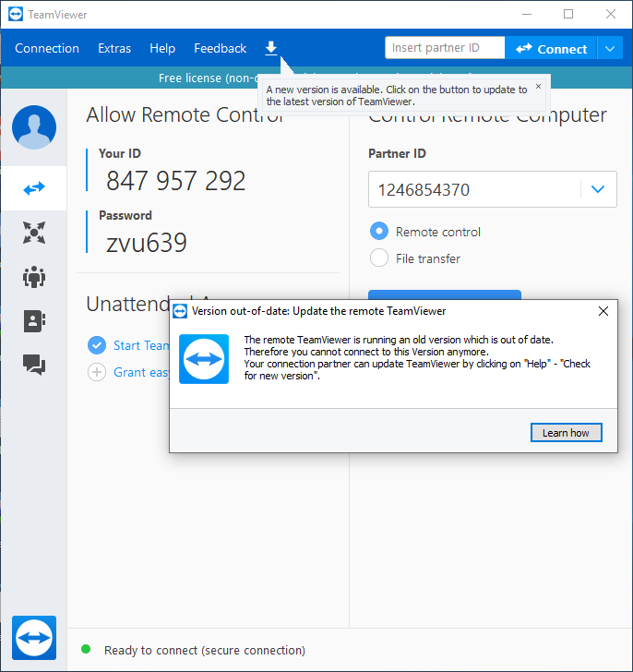Open the Remote Management sidebar icon

pos(34,233)
